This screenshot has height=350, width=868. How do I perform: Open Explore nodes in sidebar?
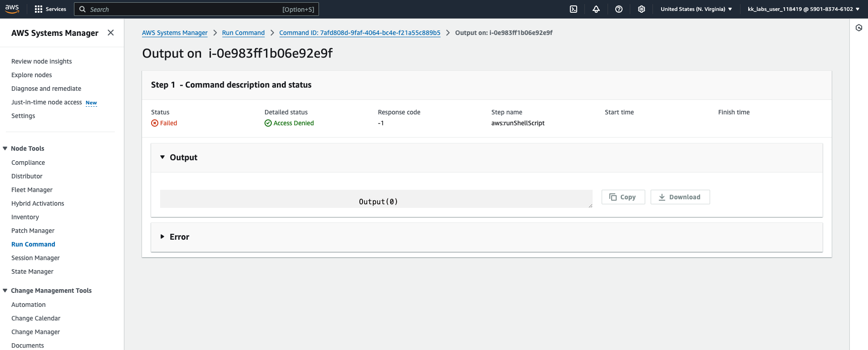coord(32,75)
